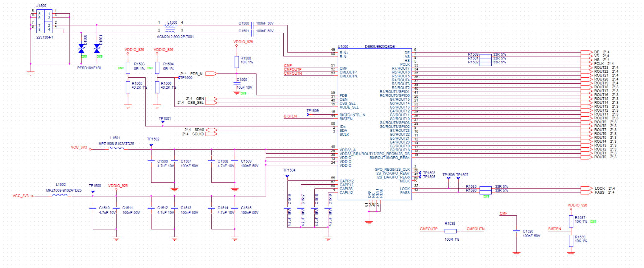This screenshot has height=268, width=644.
Task: Click the DE output port
Action: [586, 52]
